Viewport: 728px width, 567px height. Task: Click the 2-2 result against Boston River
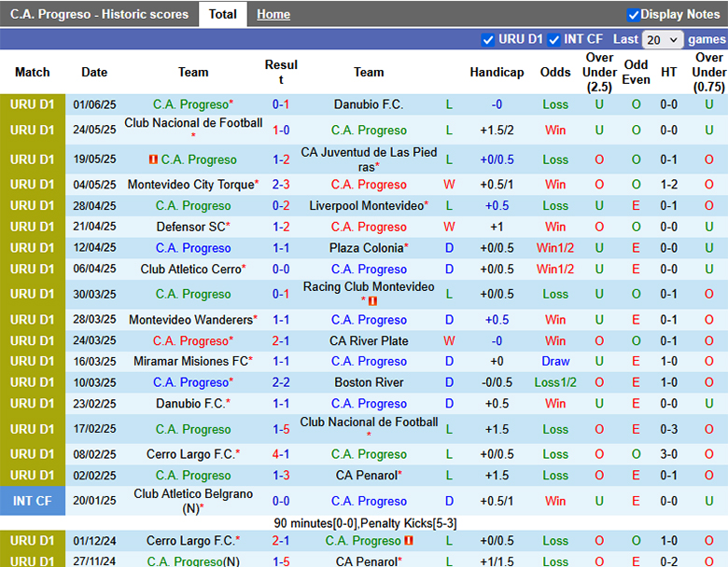coord(281,382)
